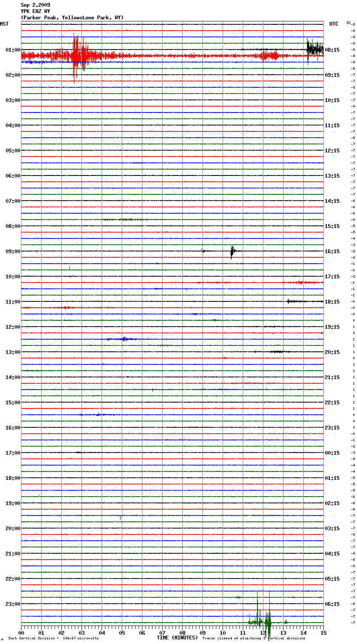Click the 06:15 UTC time label
The height and width of the screenshot is (644, 357).
pos(332,604)
